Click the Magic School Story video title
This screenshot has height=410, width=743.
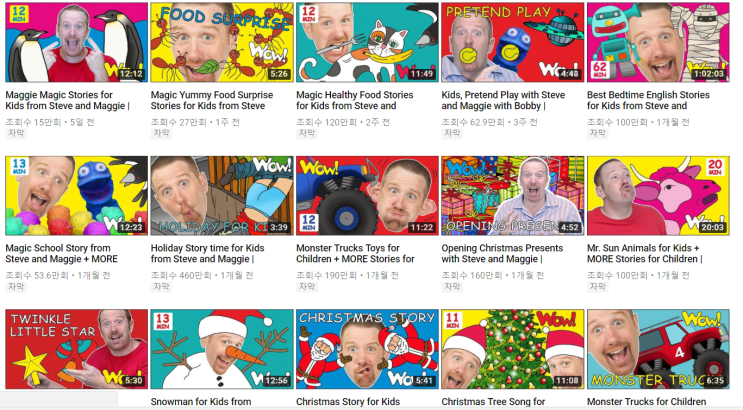coord(62,254)
